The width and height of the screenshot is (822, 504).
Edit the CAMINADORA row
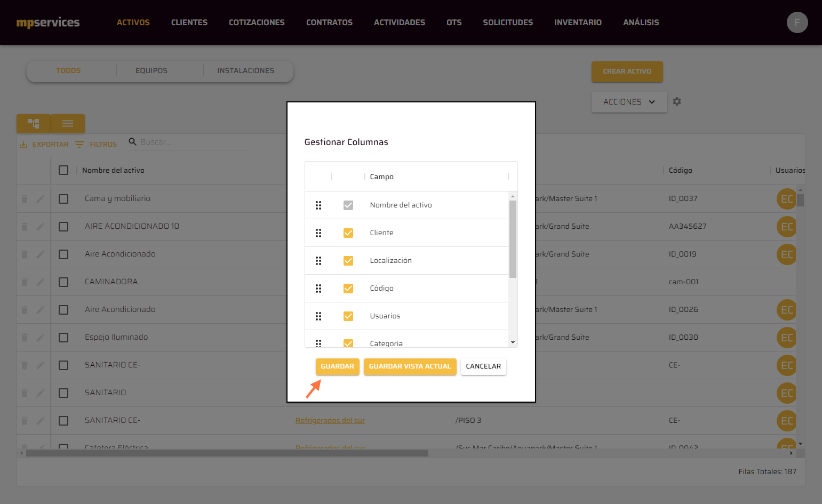[40, 282]
